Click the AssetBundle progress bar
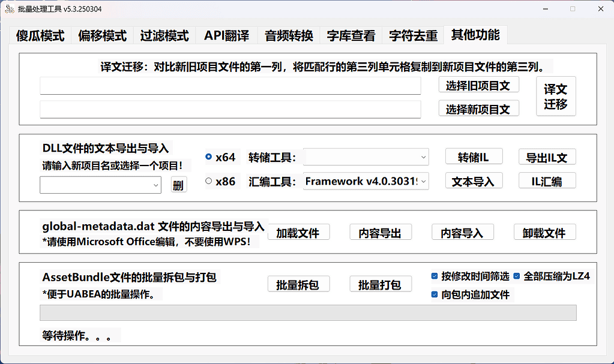 [308, 312]
